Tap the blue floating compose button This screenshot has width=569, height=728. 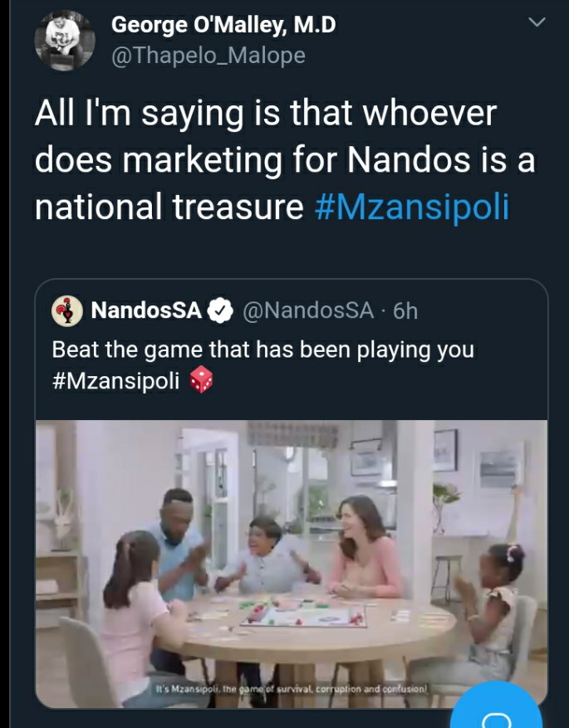coord(496,708)
